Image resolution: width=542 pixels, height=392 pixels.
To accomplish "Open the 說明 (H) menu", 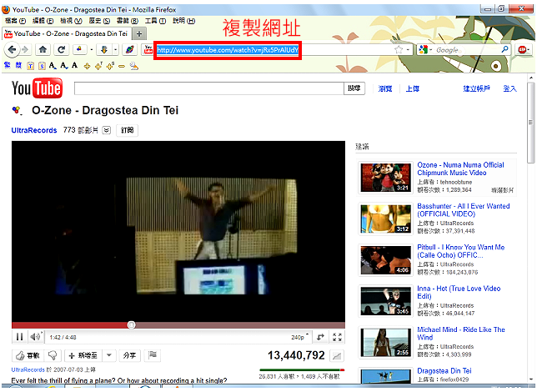I will (x=184, y=21).
